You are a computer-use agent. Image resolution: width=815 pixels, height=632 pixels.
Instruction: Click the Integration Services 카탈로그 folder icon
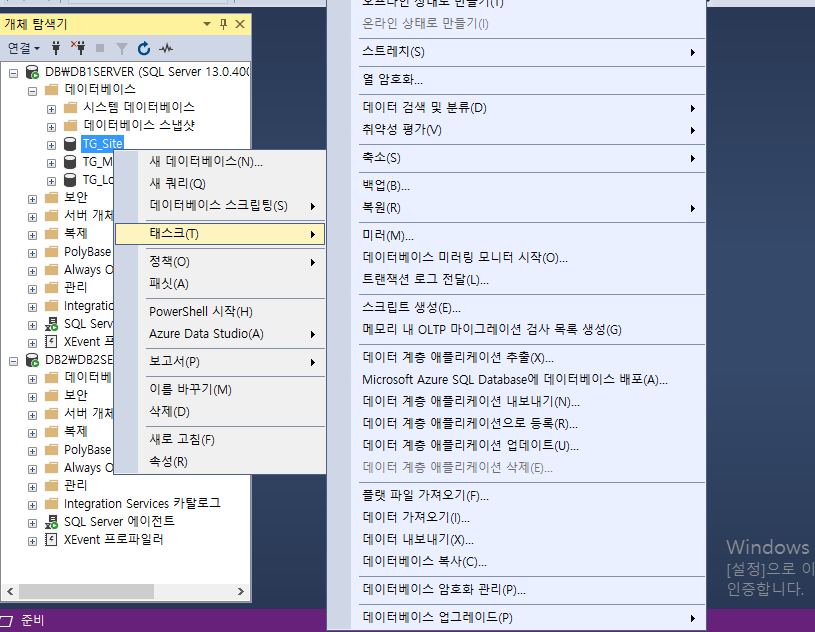(x=51, y=503)
